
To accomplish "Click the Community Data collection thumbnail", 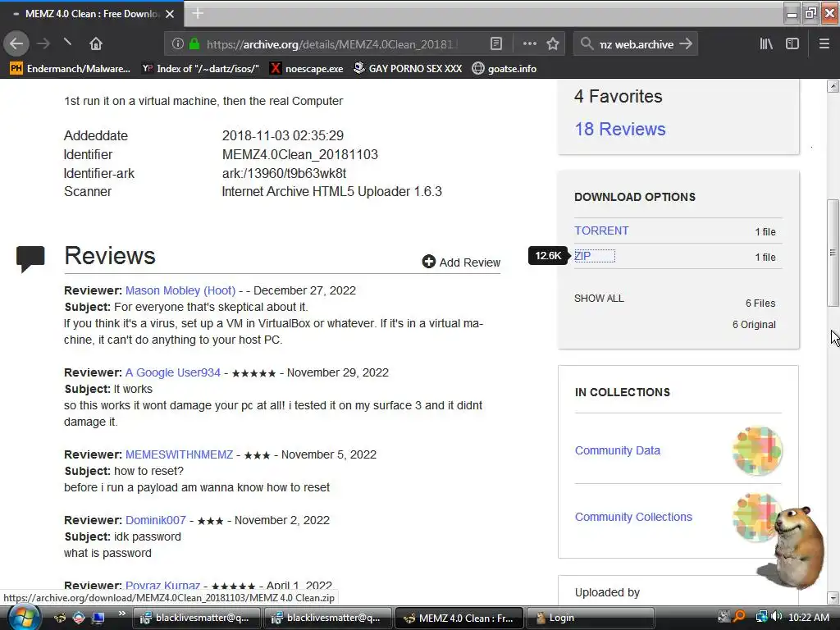I will 757,450.
